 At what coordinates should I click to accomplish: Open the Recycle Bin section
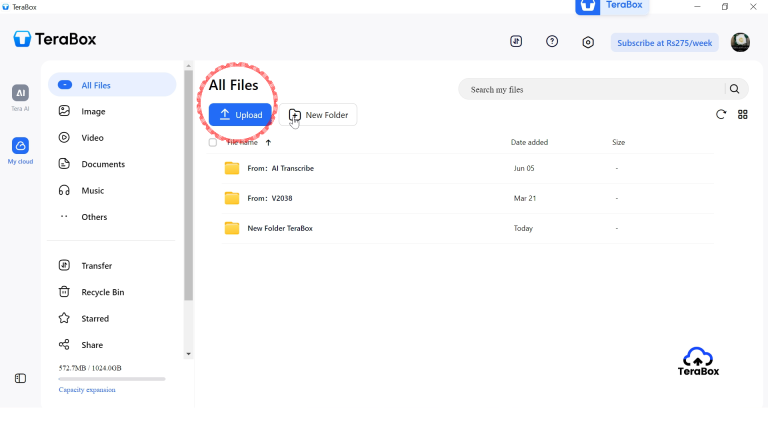pyautogui.click(x=102, y=292)
